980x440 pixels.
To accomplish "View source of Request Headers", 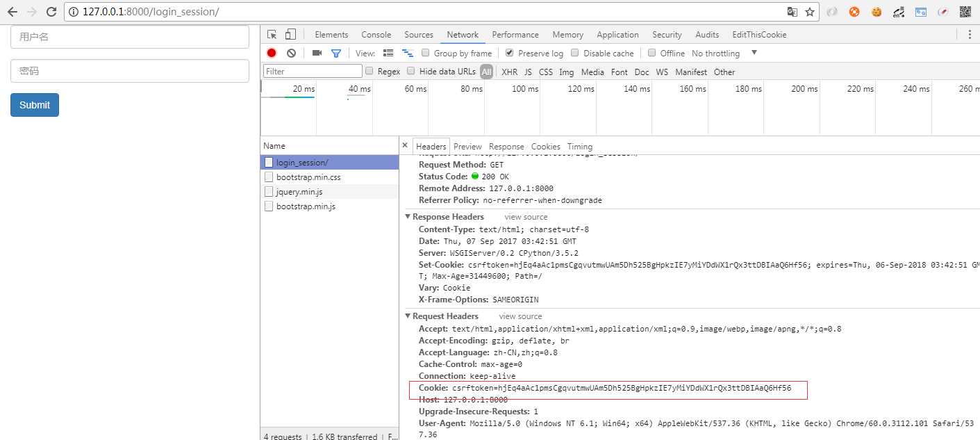I will (x=521, y=316).
